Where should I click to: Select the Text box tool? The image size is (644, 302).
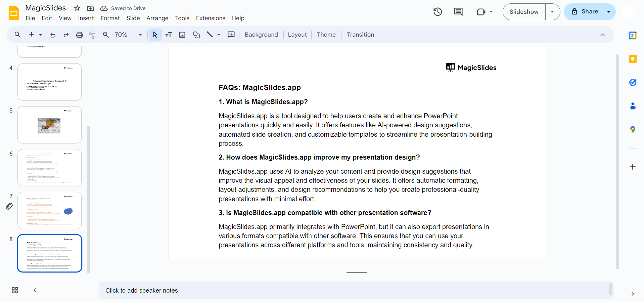point(169,35)
